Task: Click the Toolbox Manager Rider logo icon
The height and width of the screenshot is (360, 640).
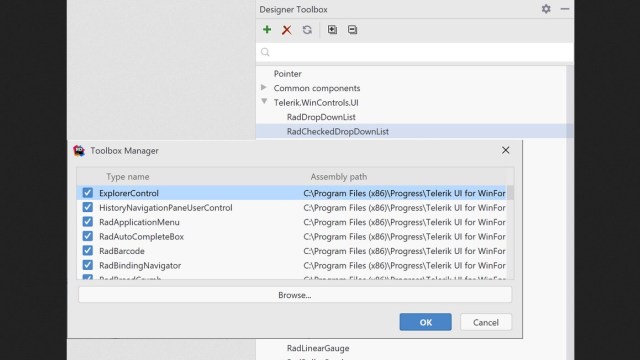Action: [79, 151]
